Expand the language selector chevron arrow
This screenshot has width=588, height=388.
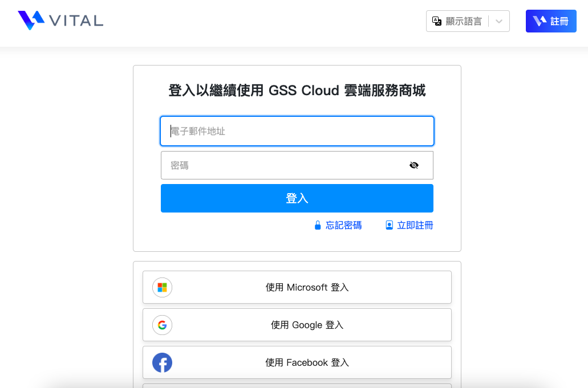click(499, 21)
